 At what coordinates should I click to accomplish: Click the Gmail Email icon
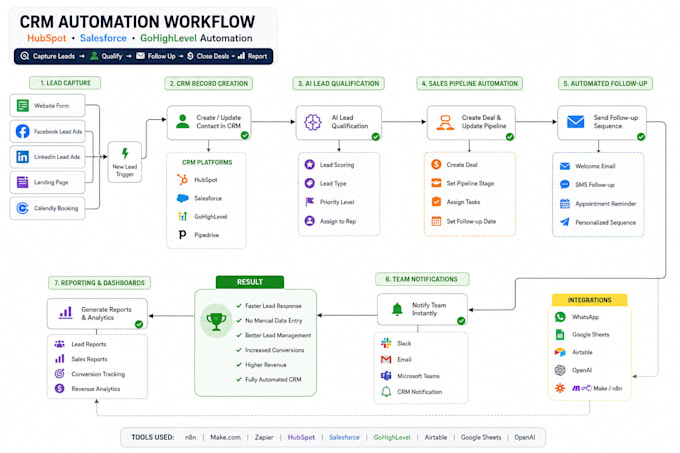(386, 359)
